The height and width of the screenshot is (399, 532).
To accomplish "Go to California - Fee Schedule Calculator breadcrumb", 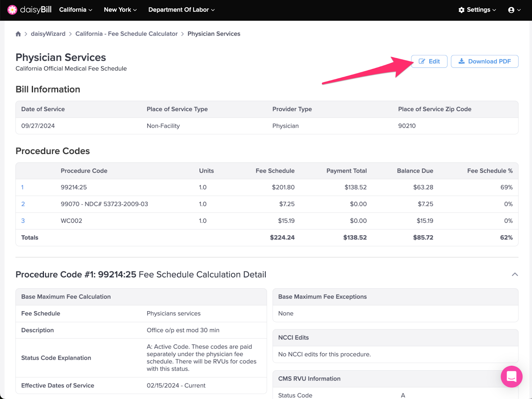I will (126, 34).
